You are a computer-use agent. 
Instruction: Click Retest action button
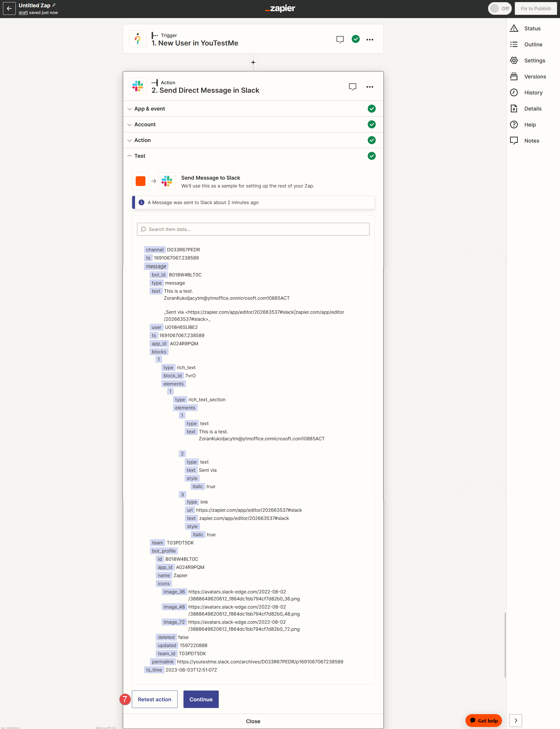(x=154, y=699)
